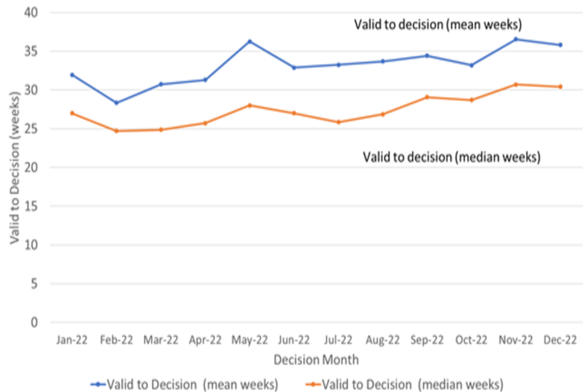Click the mean series data point for Nov-22
This screenshot has height=392, width=588.
[516, 39]
